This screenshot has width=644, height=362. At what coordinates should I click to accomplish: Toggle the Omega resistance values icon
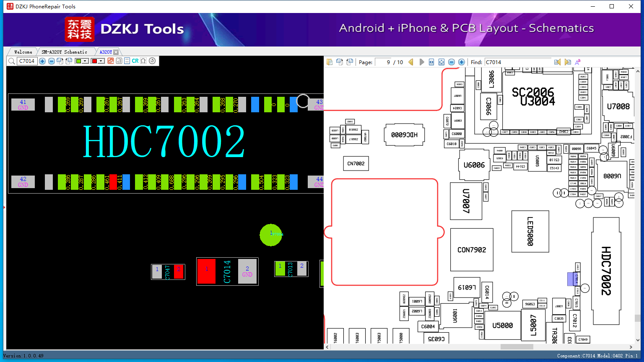coord(143,61)
